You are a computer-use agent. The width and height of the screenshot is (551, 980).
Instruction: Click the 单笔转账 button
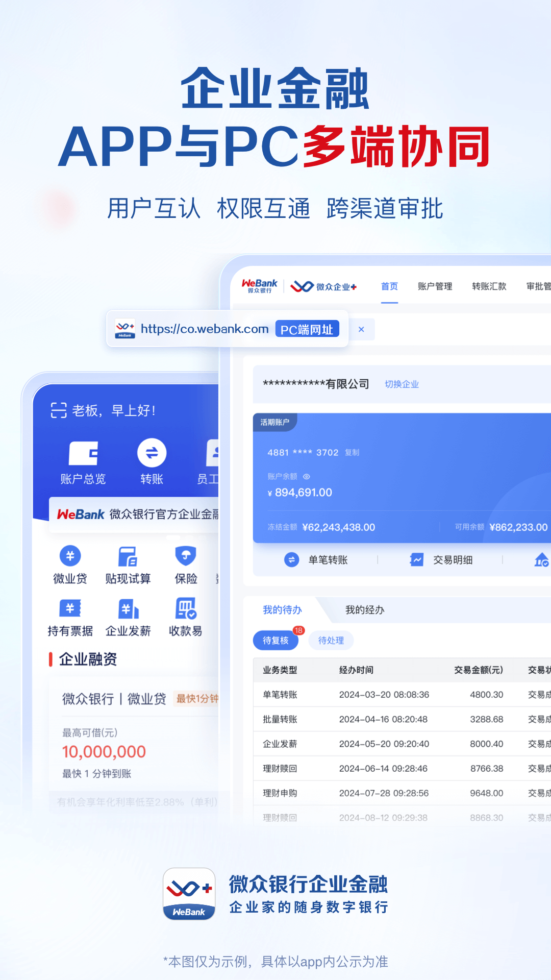316,560
